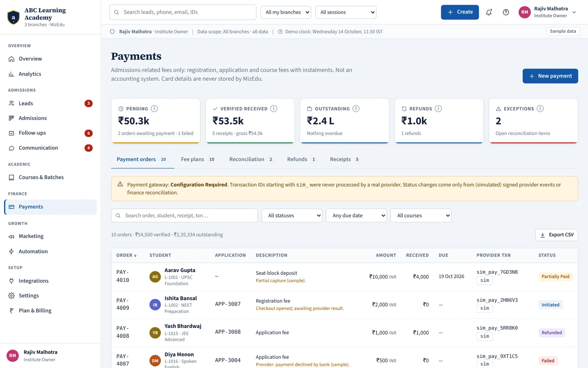The height and width of the screenshot is (368, 588).
Task: Open the All courses filter dropdown
Action: pyautogui.click(x=421, y=216)
